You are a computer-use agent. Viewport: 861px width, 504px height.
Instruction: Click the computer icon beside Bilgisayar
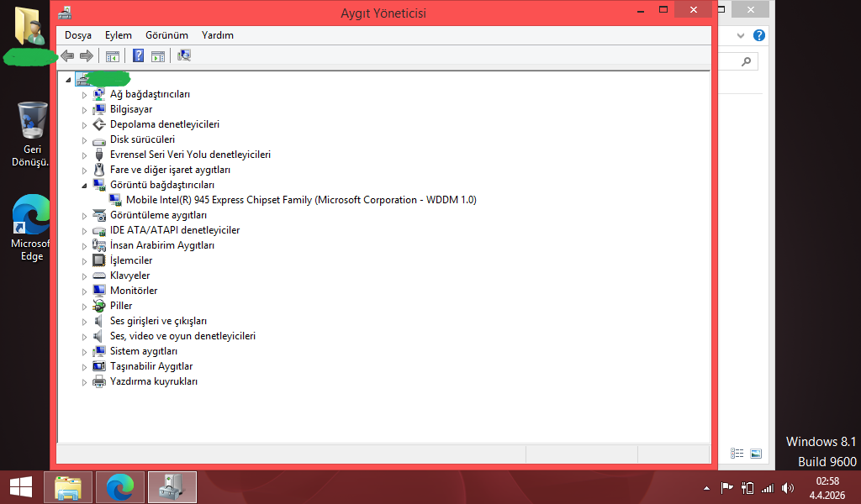(99, 109)
